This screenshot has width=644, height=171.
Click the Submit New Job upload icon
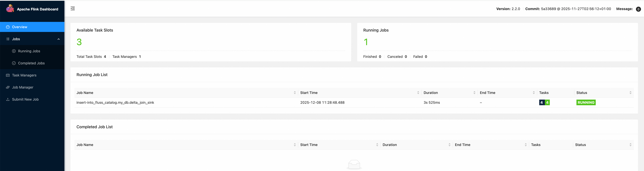pos(8,99)
